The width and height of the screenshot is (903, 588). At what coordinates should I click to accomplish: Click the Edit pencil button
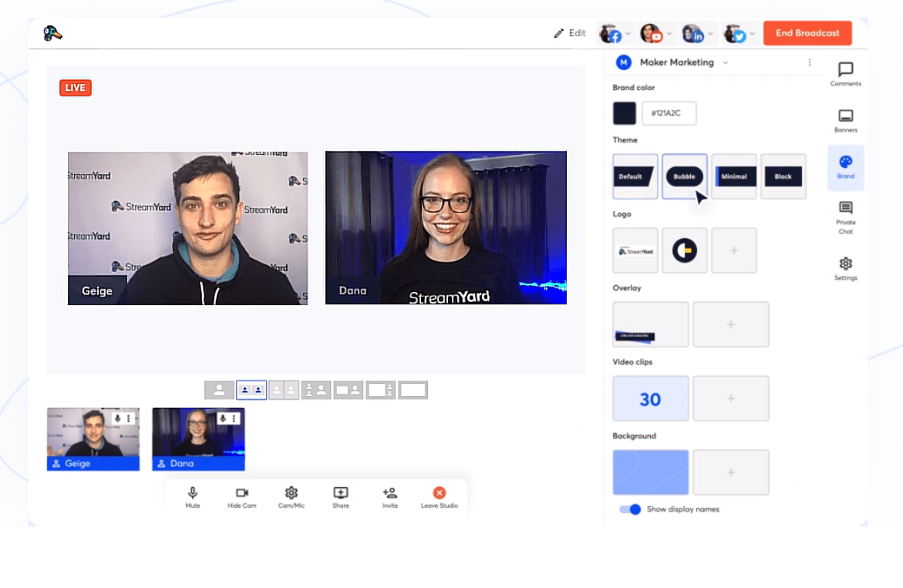pos(570,33)
